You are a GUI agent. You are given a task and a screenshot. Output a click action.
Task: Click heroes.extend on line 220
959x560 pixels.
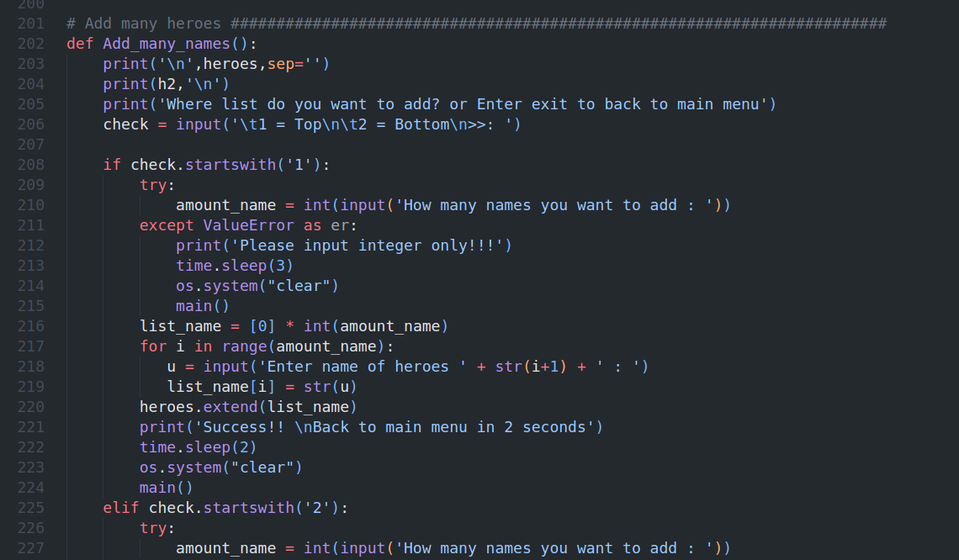coord(199,407)
